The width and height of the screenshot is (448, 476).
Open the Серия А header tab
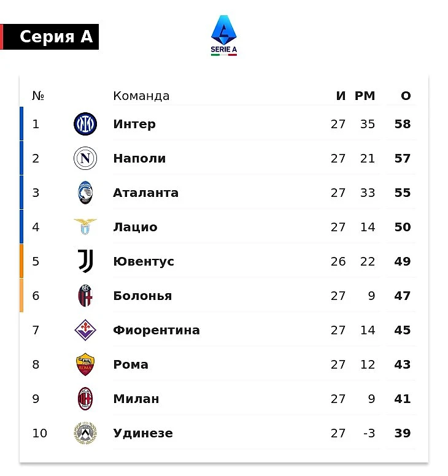(55, 37)
